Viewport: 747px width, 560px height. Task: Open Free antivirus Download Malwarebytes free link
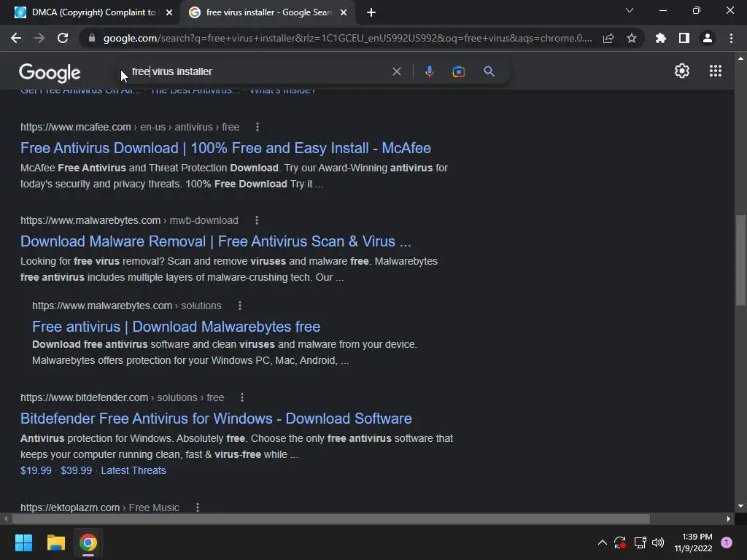click(176, 327)
